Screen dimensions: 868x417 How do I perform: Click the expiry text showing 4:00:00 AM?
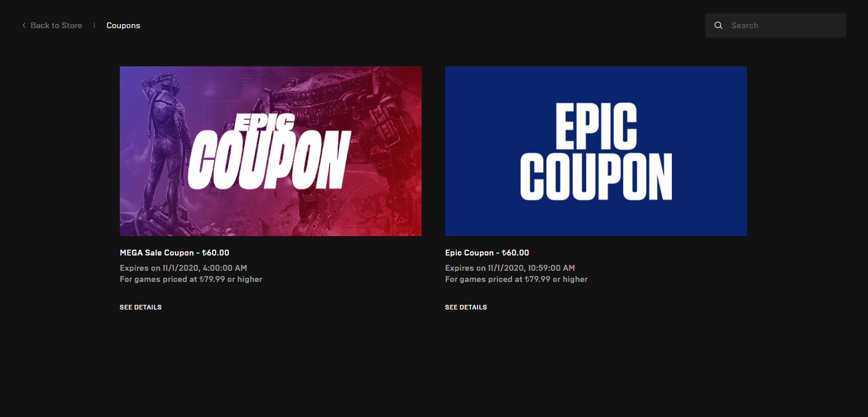(x=183, y=268)
